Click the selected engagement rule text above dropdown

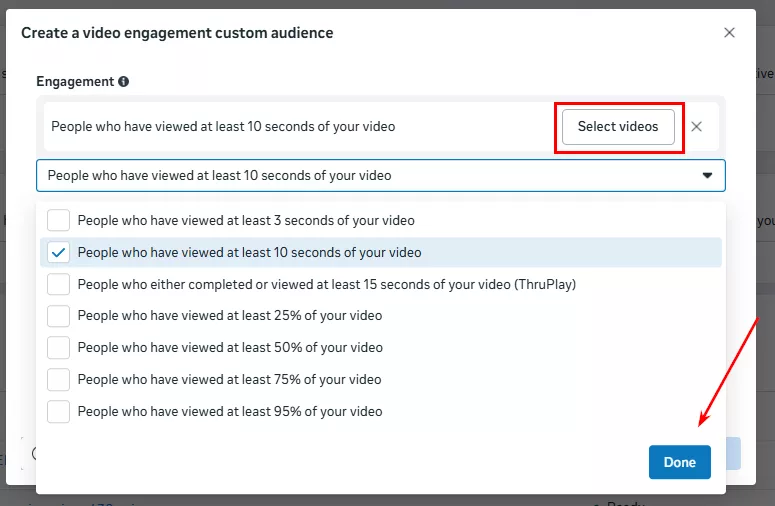point(223,127)
